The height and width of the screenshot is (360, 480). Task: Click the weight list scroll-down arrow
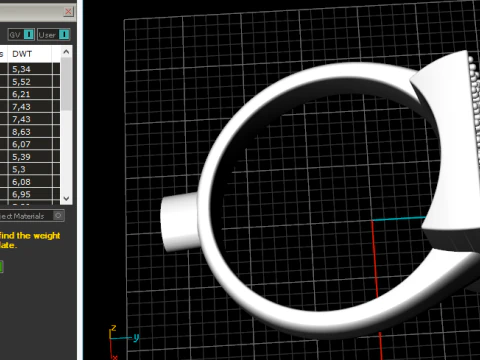tap(66, 199)
